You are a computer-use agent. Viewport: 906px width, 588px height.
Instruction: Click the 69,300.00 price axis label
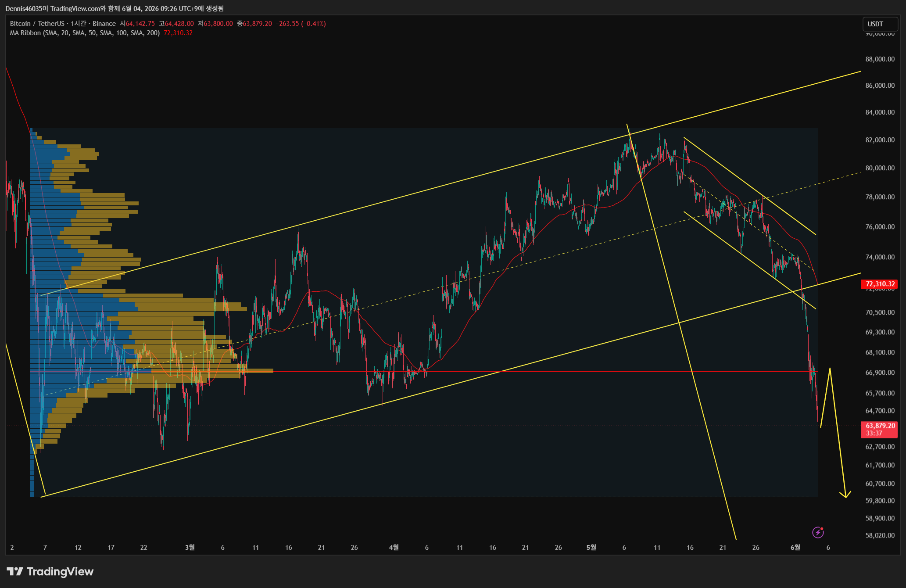click(x=880, y=332)
